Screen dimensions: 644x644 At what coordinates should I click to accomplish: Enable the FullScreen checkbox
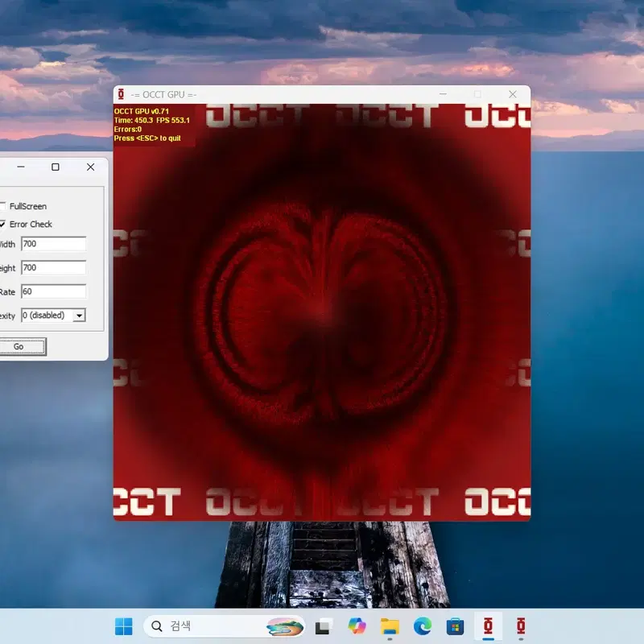pos(2,206)
